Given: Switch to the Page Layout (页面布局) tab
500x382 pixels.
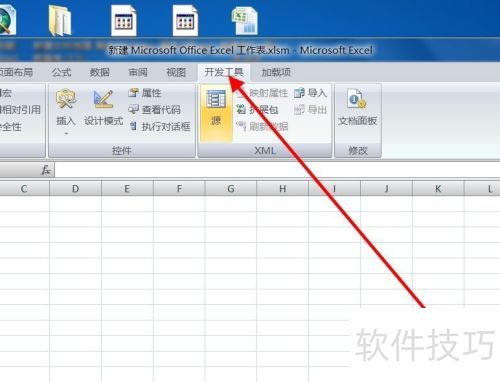Looking at the screenshot, I should coord(16,72).
